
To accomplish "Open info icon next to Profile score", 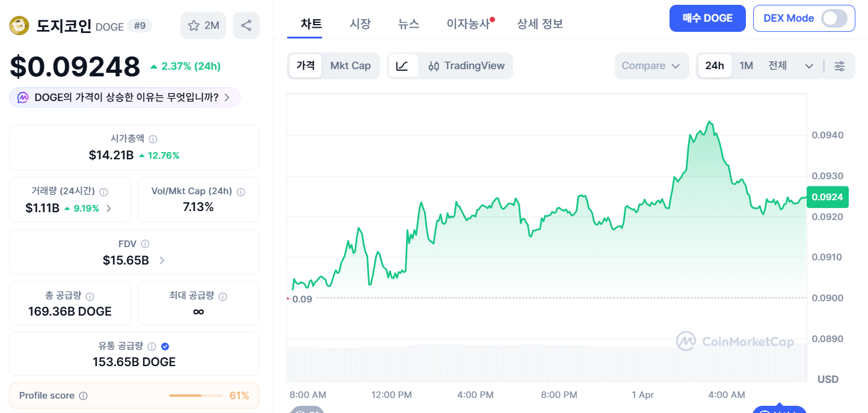I will (84, 396).
